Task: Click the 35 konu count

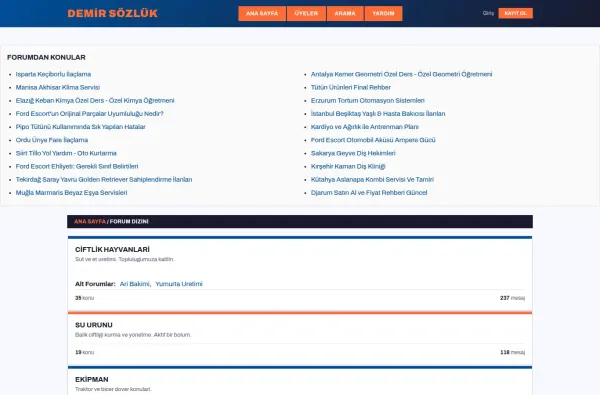Action: click(x=85, y=298)
